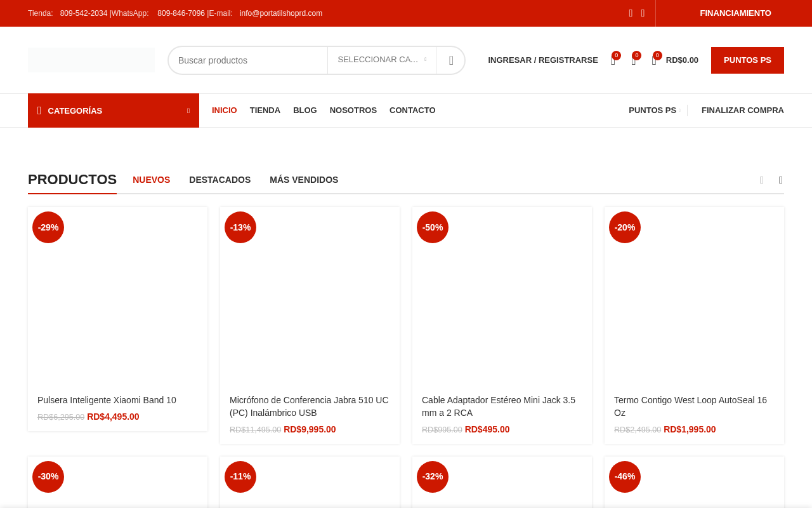Screen dimensions: 812x508
Task: Click the crossed-out price RD$995.00
Action: pyautogui.click(x=442, y=430)
